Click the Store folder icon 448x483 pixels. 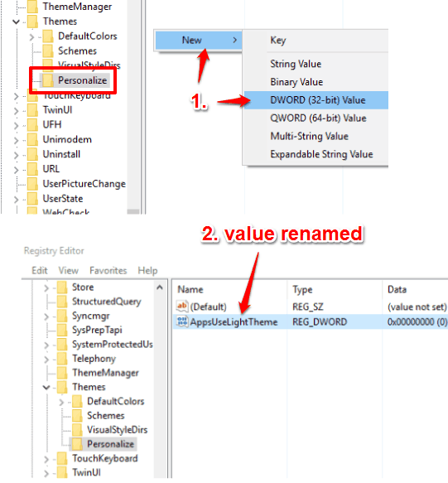pyautogui.click(x=62, y=287)
